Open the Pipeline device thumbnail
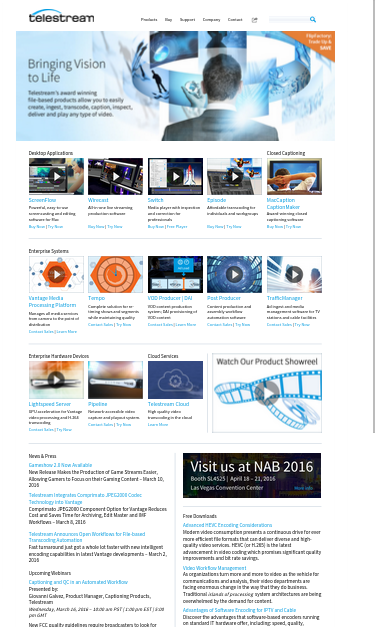The image size is (375, 627). click(115, 380)
